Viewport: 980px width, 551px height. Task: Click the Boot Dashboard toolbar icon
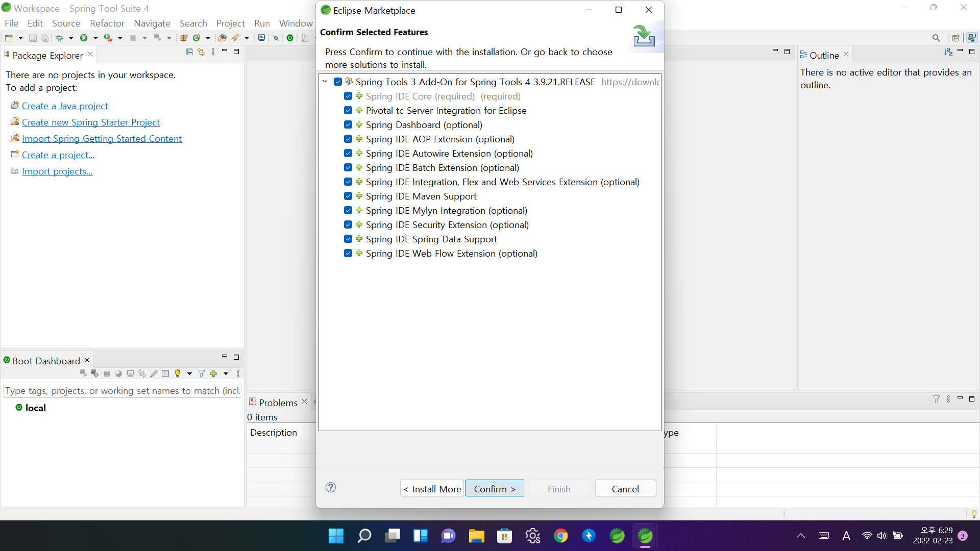coord(290,38)
